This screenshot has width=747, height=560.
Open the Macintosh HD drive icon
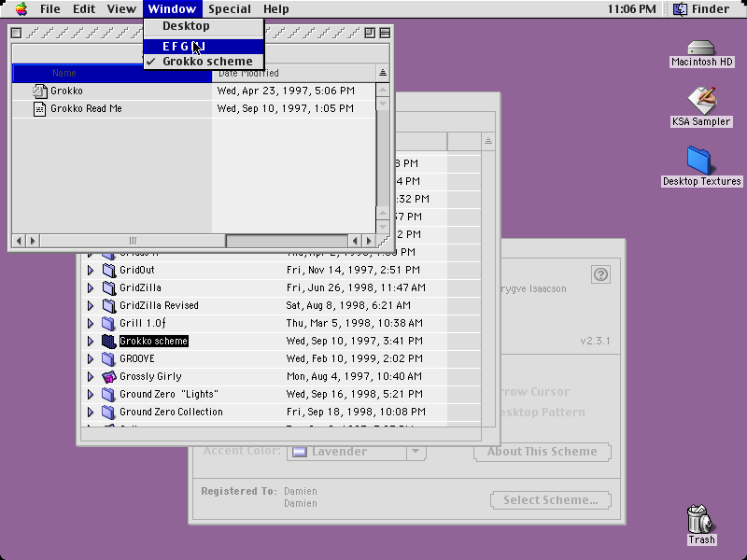pyautogui.click(x=701, y=48)
